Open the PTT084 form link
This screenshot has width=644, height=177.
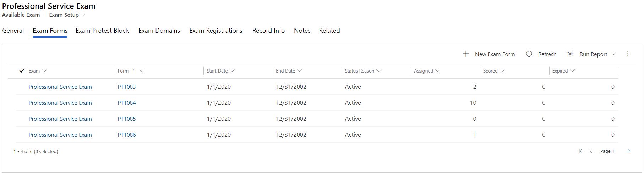click(x=127, y=103)
